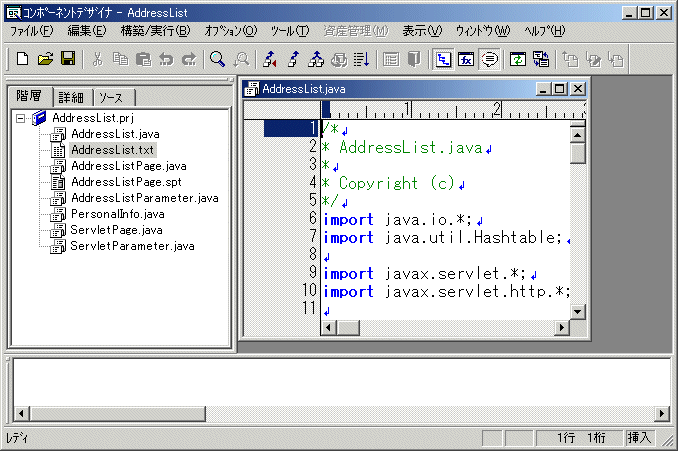Click the greyed stacked documents toolbar icon
678x451 pixels.
[339, 59]
